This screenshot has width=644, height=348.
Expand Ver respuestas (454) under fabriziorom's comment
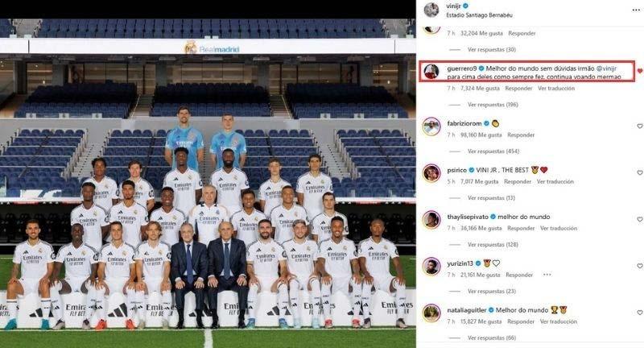point(493,151)
